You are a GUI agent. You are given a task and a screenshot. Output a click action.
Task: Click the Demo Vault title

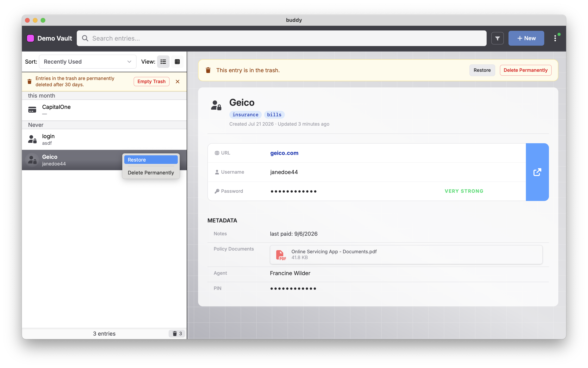point(55,38)
